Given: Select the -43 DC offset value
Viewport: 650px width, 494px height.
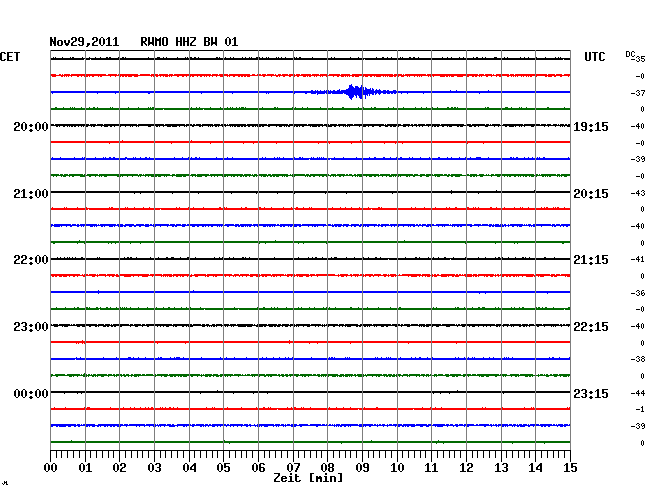Looking at the screenshot, I should pos(640,193).
